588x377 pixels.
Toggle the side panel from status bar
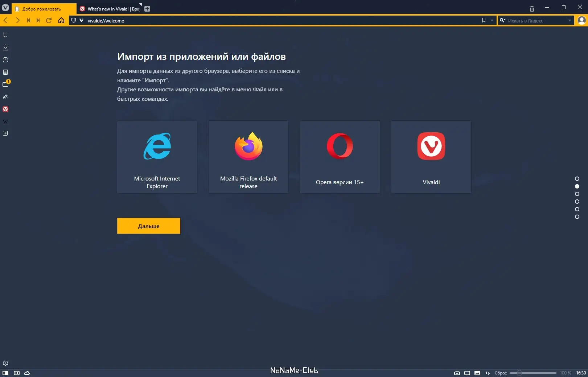point(5,373)
